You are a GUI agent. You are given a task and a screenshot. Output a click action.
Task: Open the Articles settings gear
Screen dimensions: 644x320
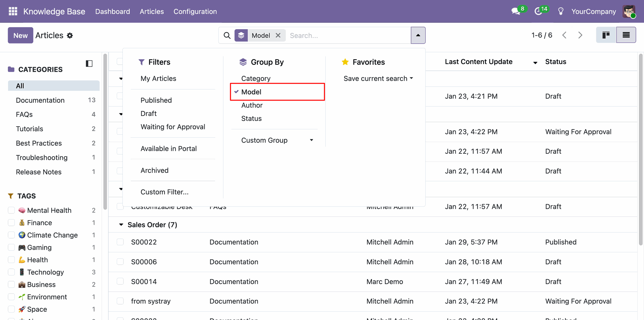[x=70, y=36]
